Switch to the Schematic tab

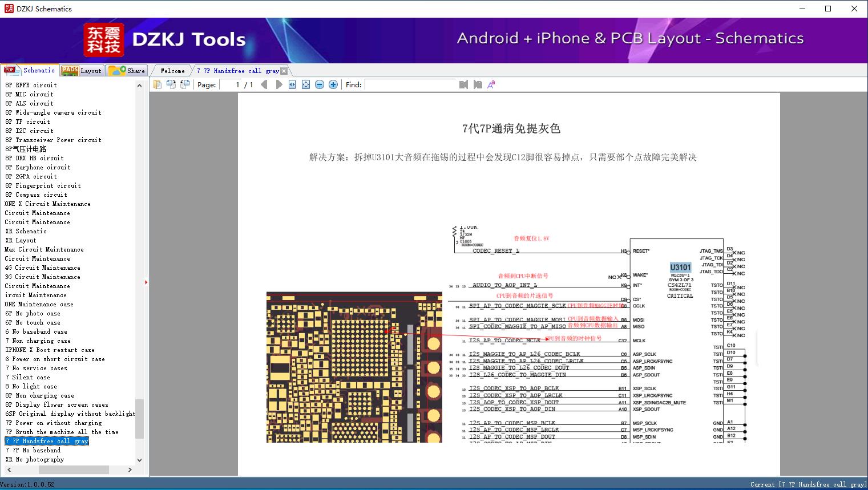tap(30, 70)
